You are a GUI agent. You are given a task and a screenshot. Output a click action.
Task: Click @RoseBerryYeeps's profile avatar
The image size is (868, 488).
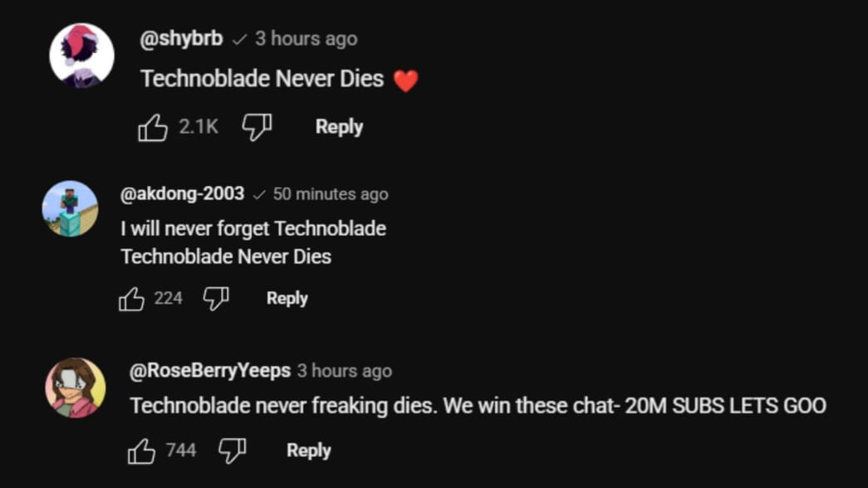pos(74,385)
